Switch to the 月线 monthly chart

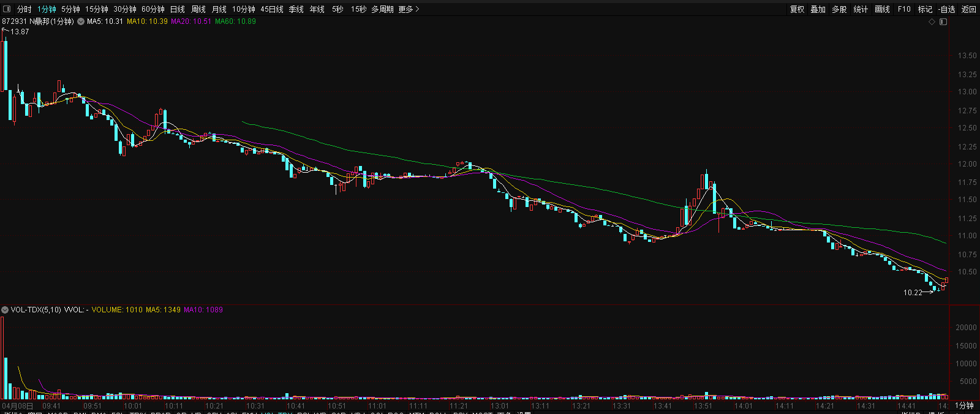pos(219,9)
